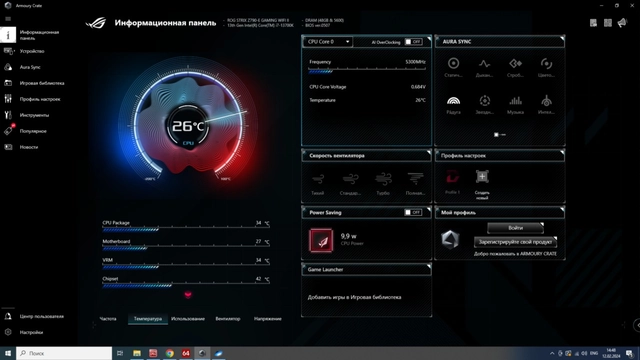Set fan speed to Турбо

(383, 184)
